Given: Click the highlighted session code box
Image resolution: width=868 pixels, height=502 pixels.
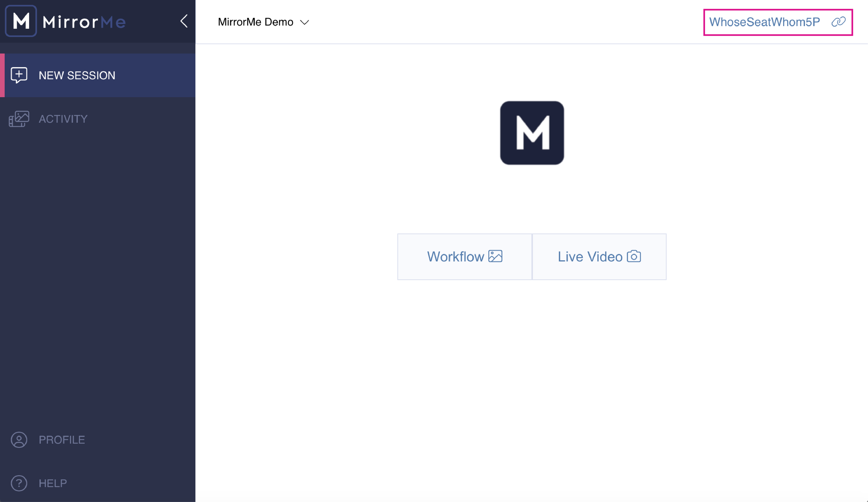Looking at the screenshot, I should pyautogui.click(x=778, y=22).
